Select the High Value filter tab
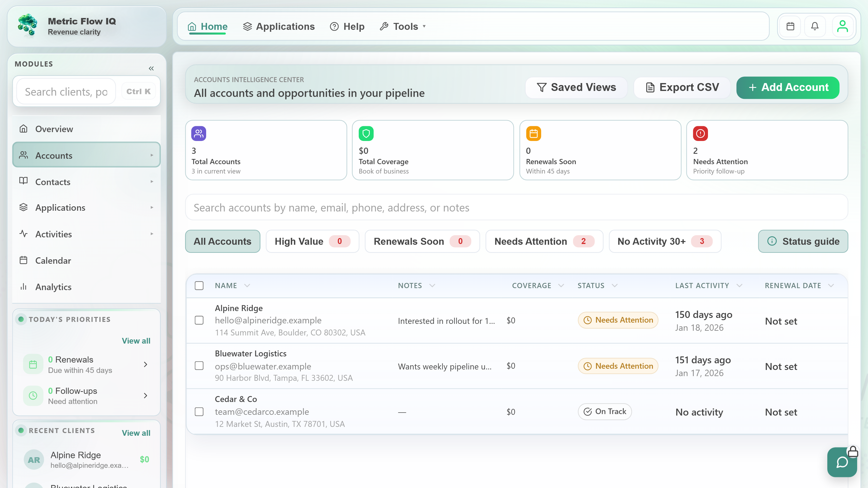Image resolution: width=868 pixels, height=488 pixels. click(x=312, y=241)
